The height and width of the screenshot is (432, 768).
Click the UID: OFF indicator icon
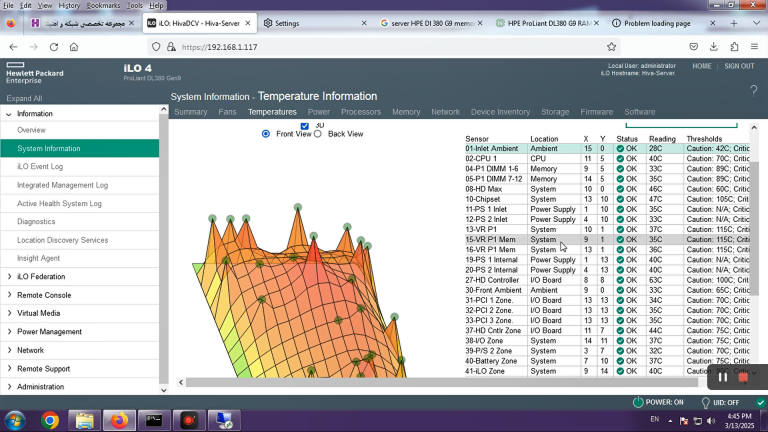705,403
